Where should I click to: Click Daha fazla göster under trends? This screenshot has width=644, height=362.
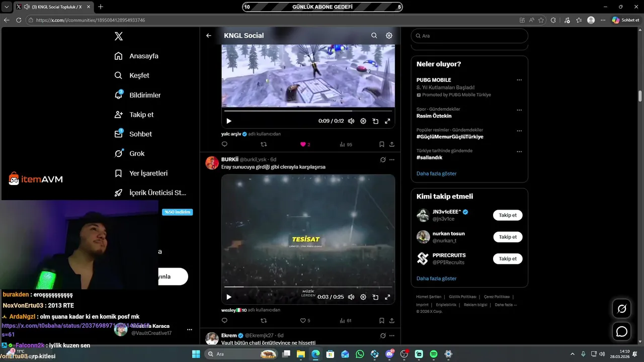point(436,173)
